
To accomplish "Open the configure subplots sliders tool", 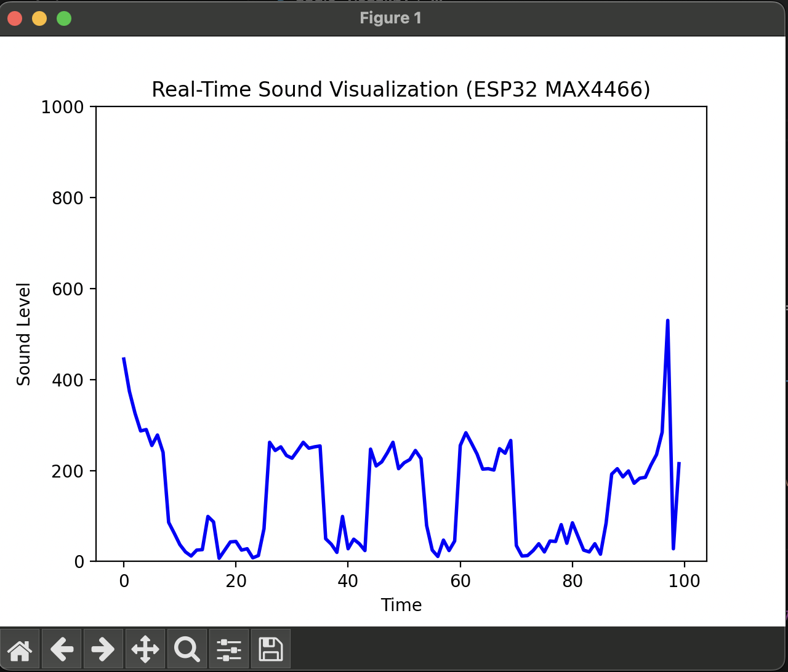I will (x=228, y=649).
